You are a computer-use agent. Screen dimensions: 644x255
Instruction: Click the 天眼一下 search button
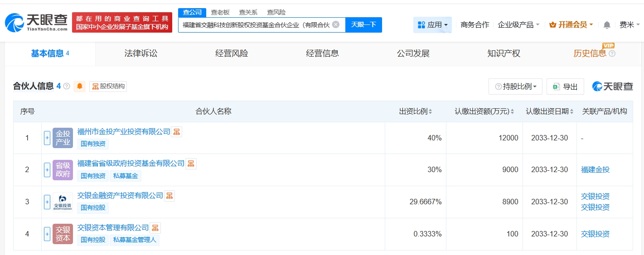tap(363, 24)
